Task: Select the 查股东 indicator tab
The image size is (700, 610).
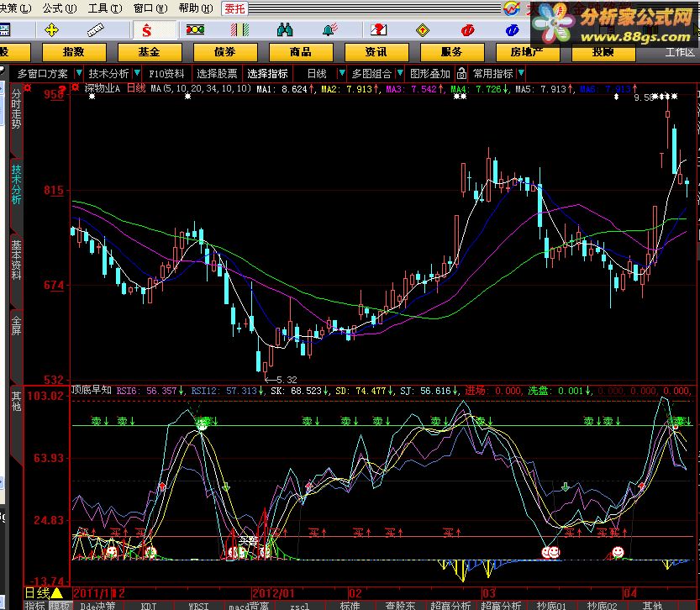Action: pyautogui.click(x=401, y=606)
